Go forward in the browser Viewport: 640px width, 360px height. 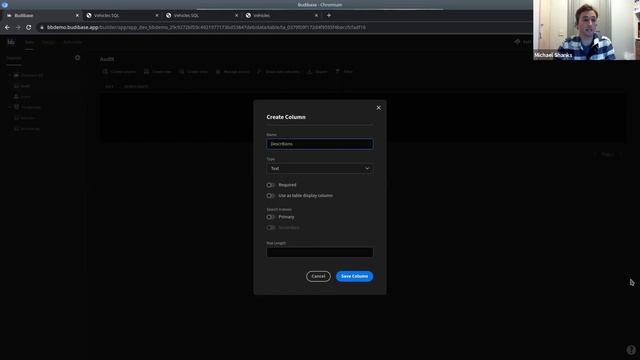coord(18,27)
